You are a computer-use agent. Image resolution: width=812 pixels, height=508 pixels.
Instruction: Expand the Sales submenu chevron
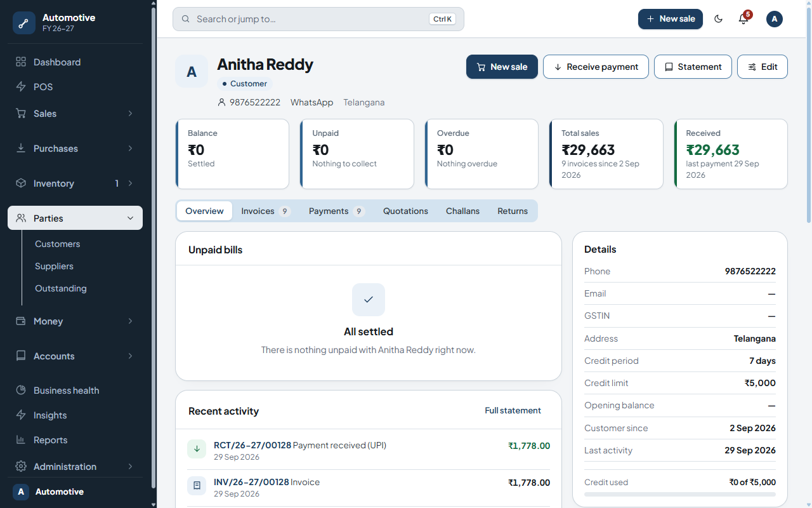[130, 113]
